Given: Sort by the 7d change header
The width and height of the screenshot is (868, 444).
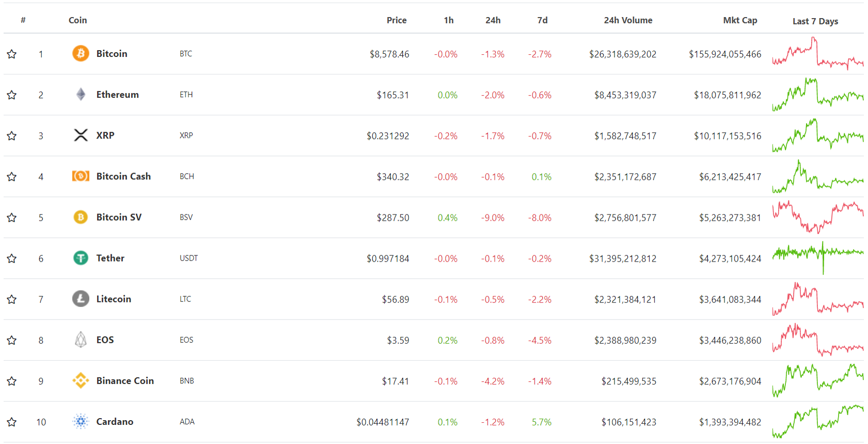Looking at the screenshot, I should (x=542, y=20).
